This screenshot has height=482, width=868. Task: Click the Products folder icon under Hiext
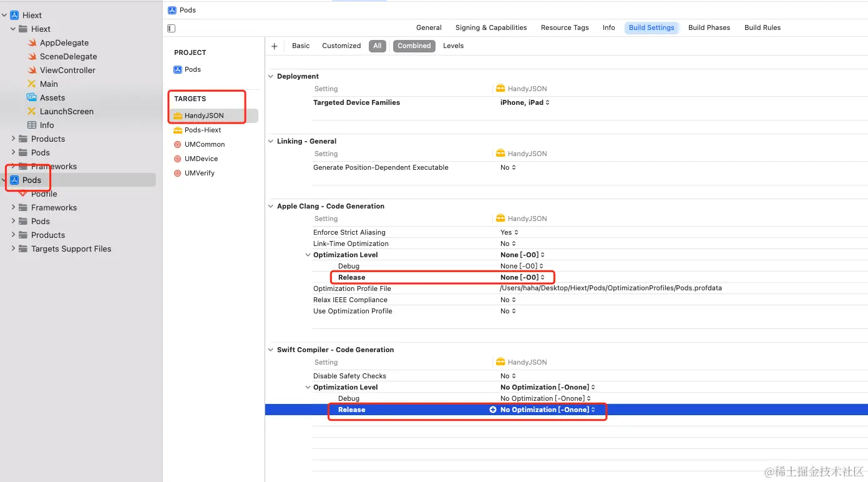[23, 139]
